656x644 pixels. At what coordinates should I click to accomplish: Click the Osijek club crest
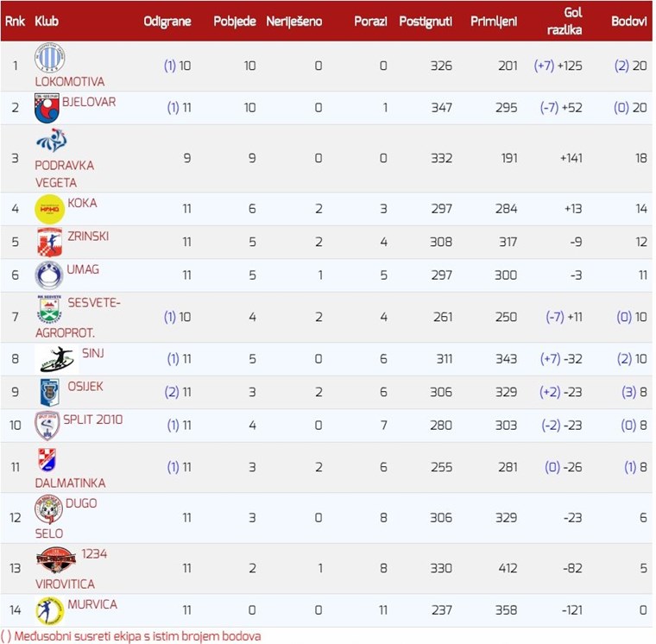[49, 392]
